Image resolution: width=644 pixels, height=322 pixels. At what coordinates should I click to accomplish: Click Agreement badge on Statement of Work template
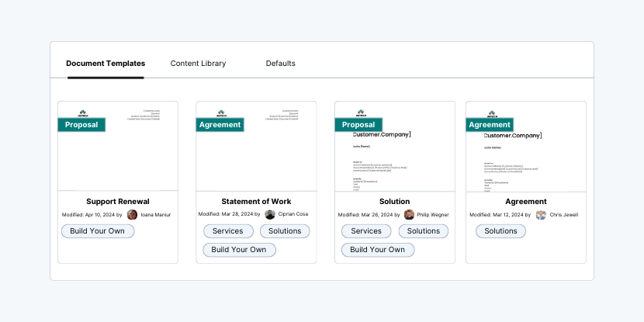pos(220,125)
